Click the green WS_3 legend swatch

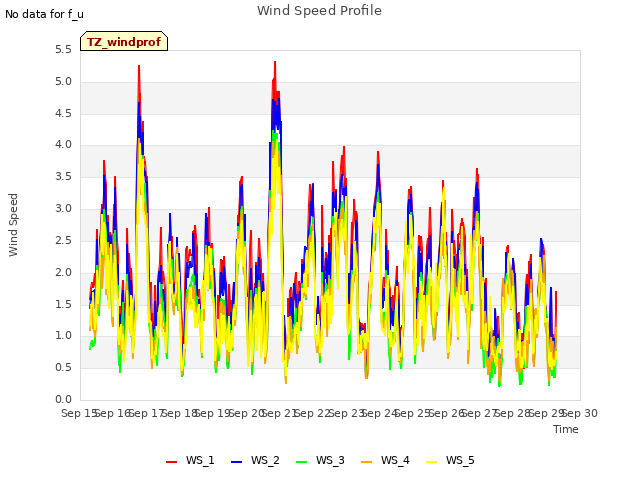click(x=301, y=461)
